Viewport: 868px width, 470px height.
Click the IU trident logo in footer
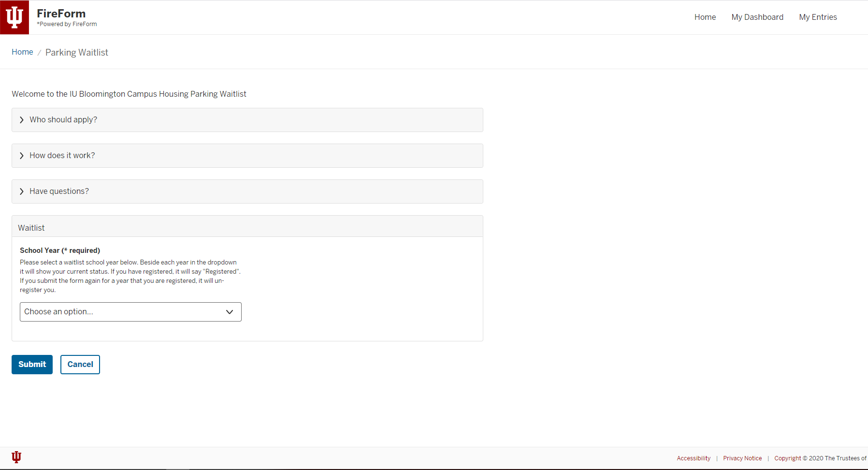click(16, 457)
